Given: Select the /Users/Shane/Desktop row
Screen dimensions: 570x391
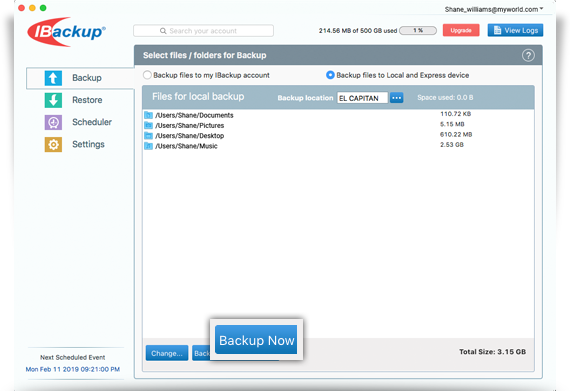Looking at the screenshot, I should [x=338, y=136].
